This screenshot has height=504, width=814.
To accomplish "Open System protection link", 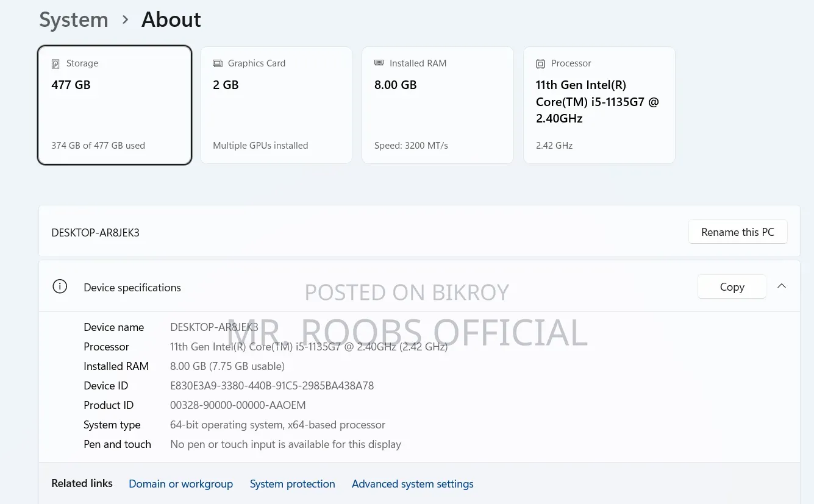I will coord(292,484).
